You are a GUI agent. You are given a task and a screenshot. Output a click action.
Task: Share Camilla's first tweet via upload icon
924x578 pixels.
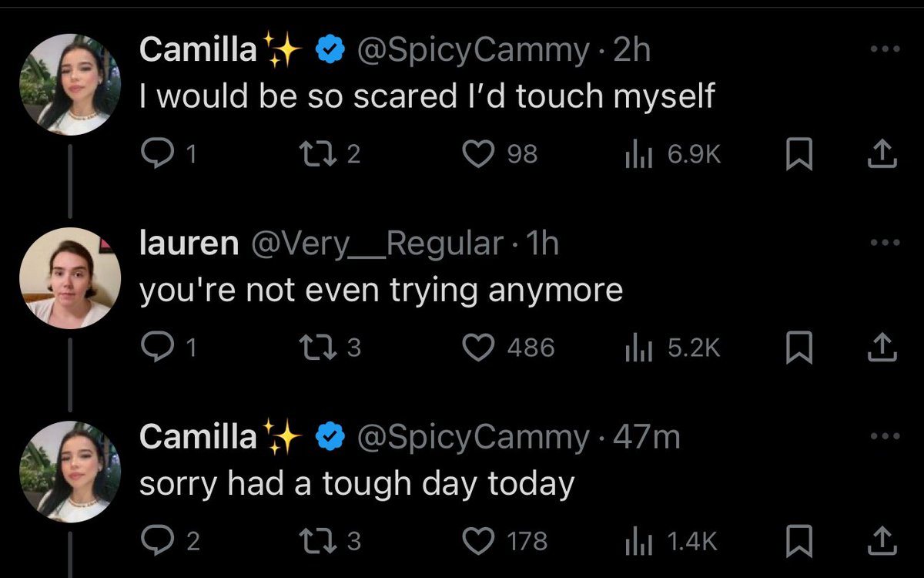point(882,155)
